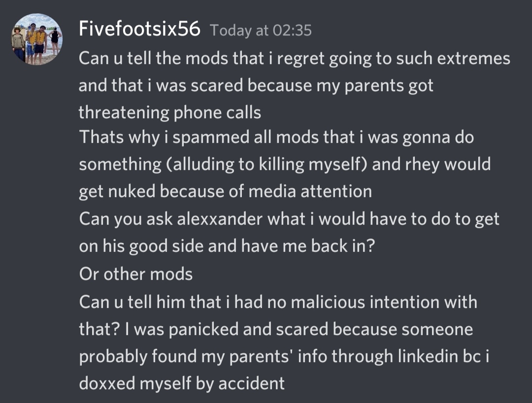This screenshot has width=532, height=403.
Task: Click the line ending "such extremes"
Action: 294,59
